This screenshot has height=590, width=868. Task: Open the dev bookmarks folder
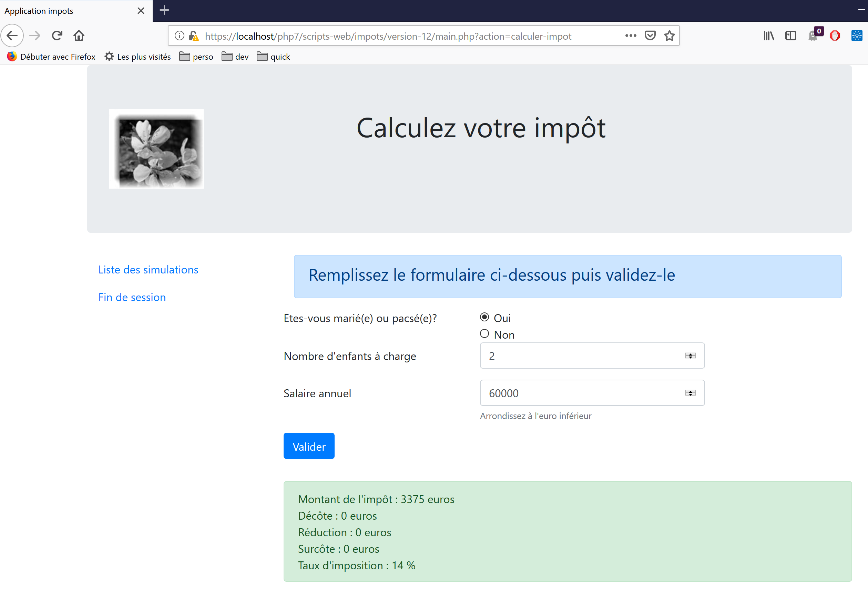click(x=235, y=57)
